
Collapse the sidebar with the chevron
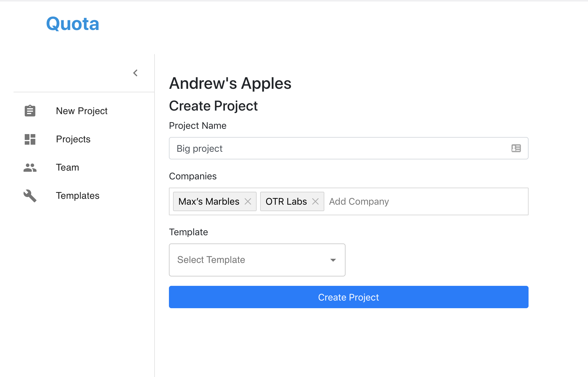135,73
